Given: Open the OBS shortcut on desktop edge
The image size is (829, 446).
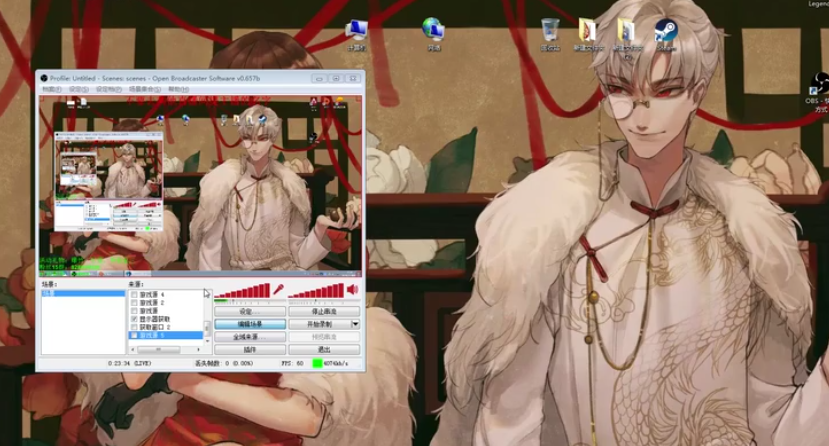Looking at the screenshot, I should (818, 93).
